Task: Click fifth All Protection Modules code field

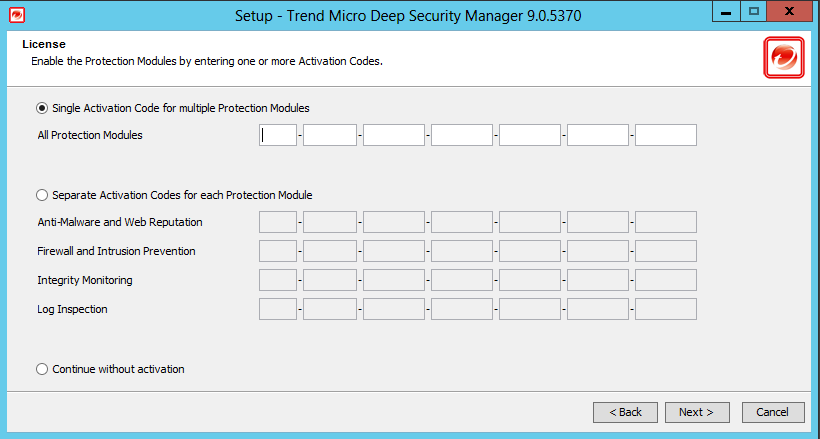Action: 530,135
